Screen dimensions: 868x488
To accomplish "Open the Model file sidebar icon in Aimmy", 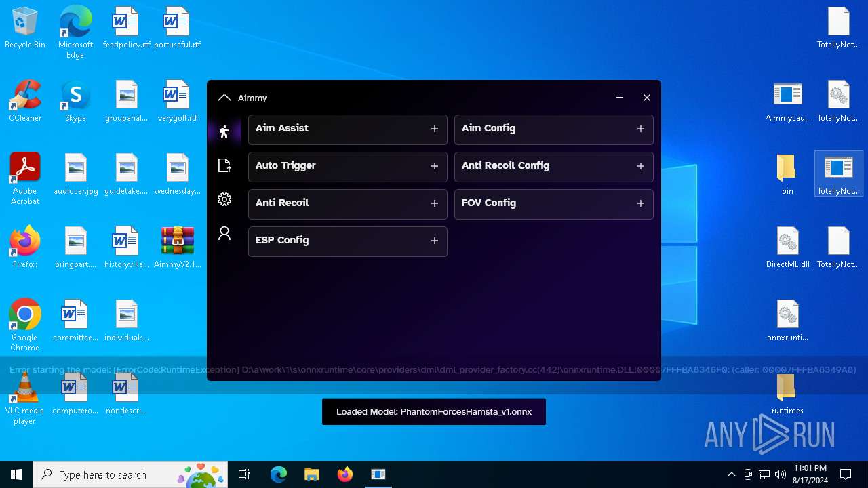I will 224,165.
